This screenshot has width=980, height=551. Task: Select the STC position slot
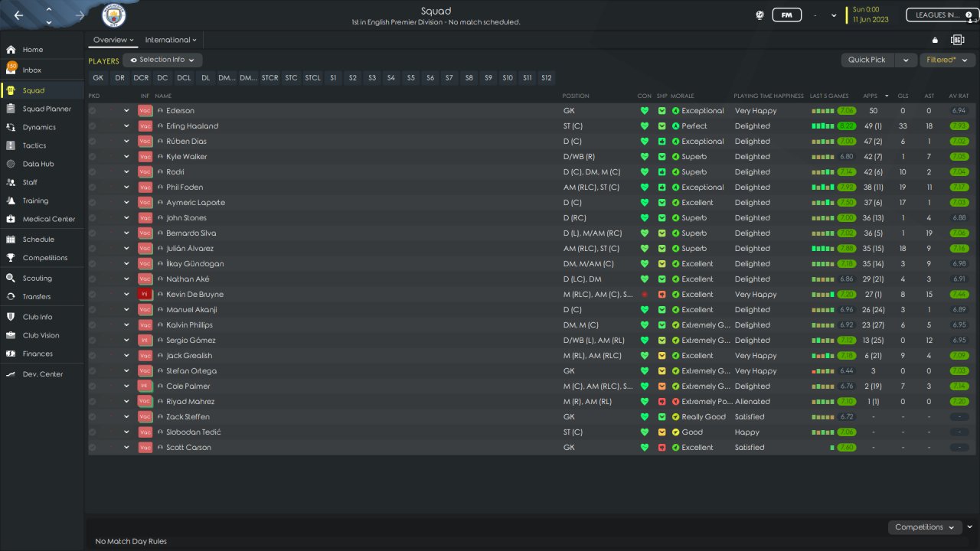291,78
